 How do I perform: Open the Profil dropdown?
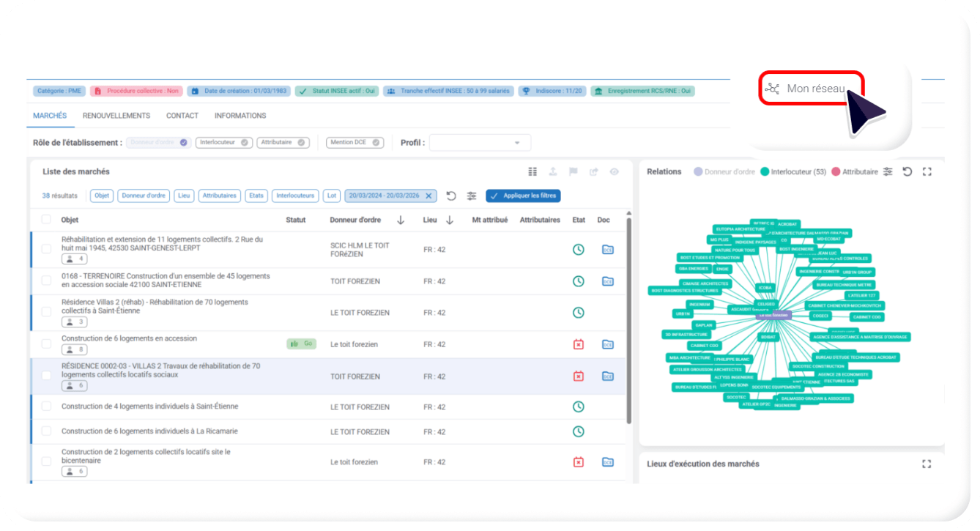pos(480,143)
